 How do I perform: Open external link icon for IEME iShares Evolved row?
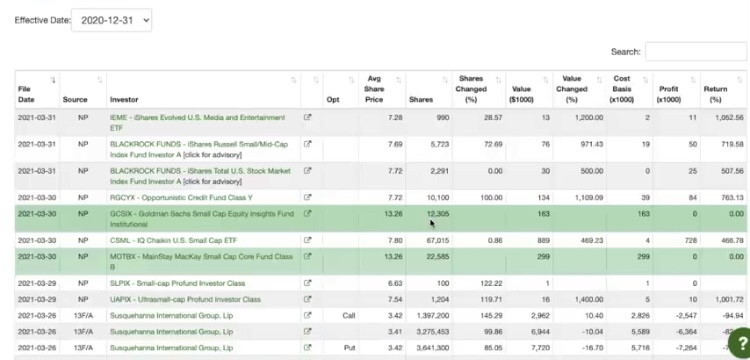click(x=308, y=117)
